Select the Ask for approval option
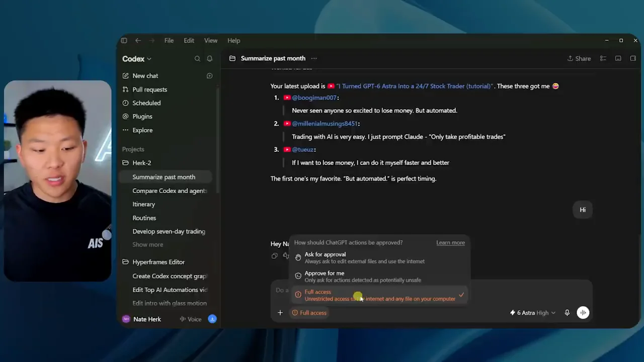The width and height of the screenshot is (644, 362). coord(380,258)
